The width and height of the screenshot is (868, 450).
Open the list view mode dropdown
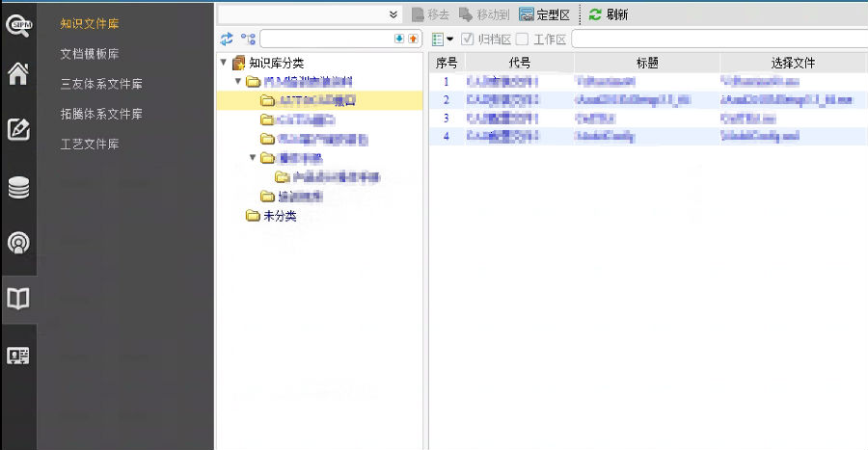click(x=443, y=40)
